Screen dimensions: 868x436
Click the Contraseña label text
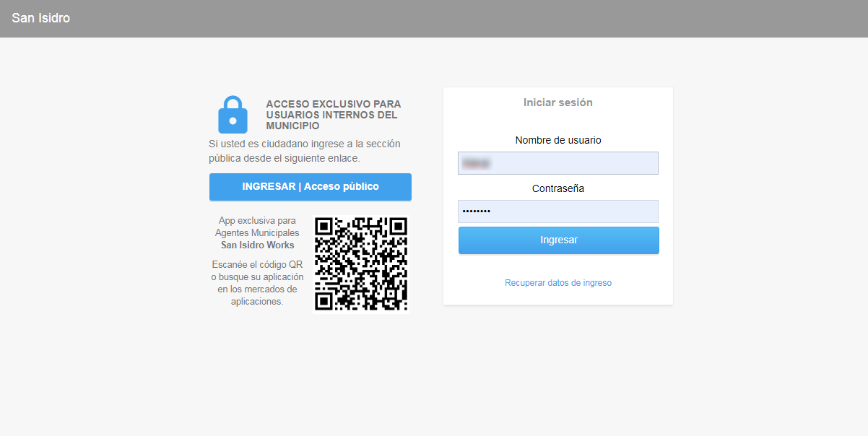coord(558,188)
